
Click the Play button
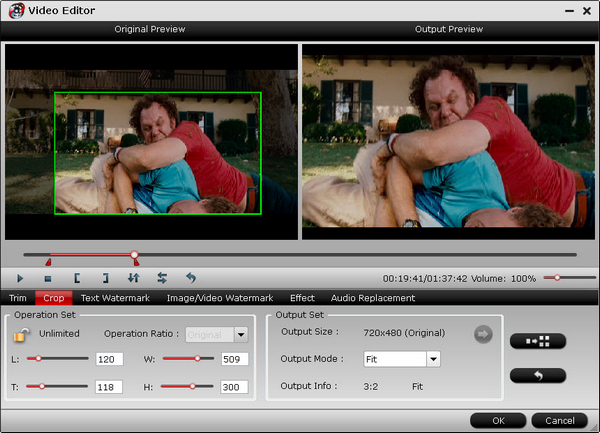tap(20, 278)
